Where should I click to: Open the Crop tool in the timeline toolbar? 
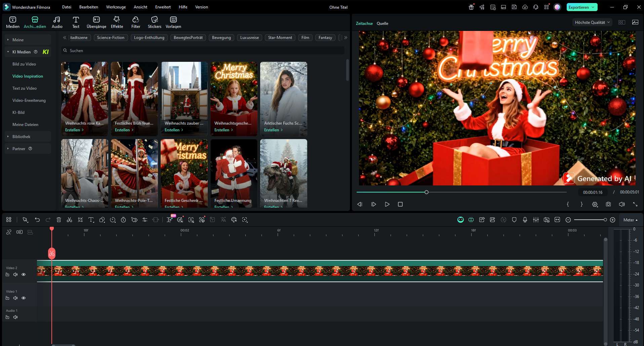click(x=80, y=220)
